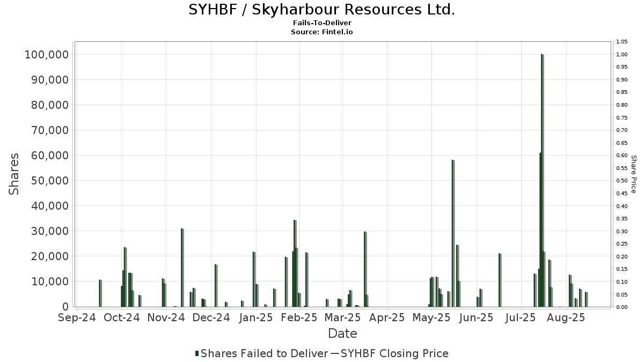The height and width of the screenshot is (362, 644).
Task: Click the SYHBF Closing Price legend label
Action: [394, 353]
